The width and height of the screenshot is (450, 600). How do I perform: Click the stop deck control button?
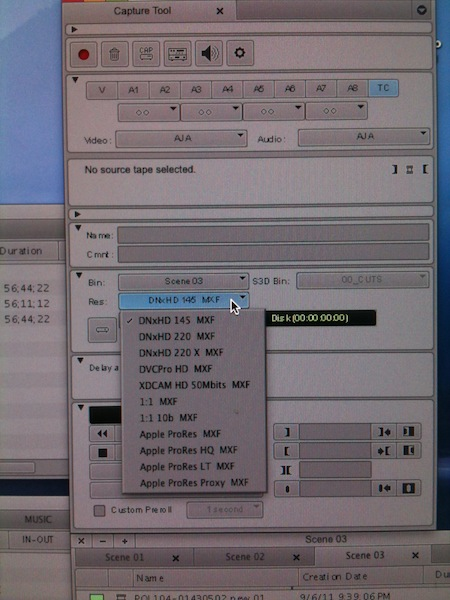click(103, 453)
